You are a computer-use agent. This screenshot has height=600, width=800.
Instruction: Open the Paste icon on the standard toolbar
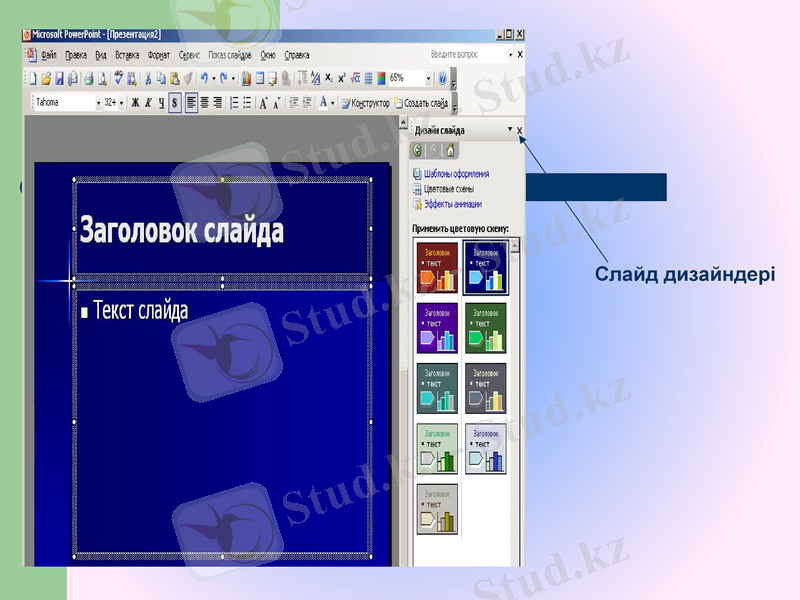(x=174, y=77)
